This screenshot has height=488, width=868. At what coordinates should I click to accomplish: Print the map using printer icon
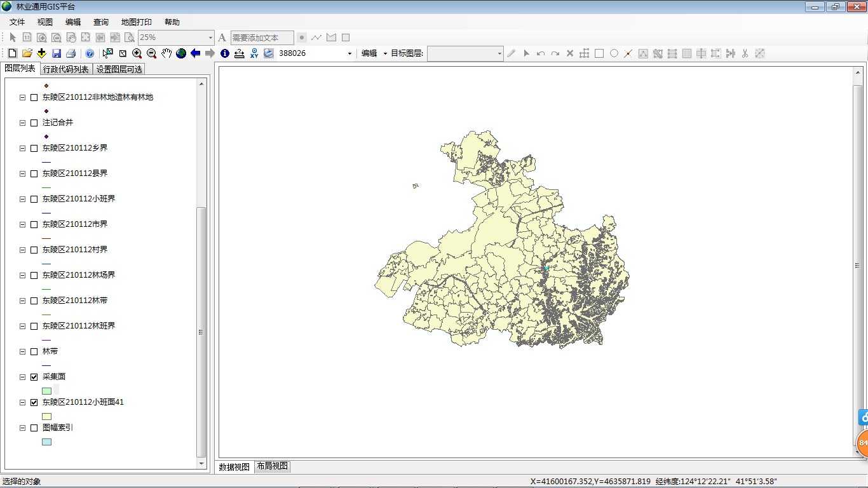(71, 53)
